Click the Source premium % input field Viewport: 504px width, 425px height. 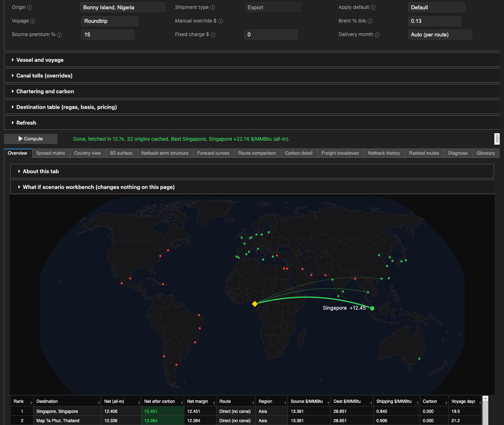coord(108,35)
